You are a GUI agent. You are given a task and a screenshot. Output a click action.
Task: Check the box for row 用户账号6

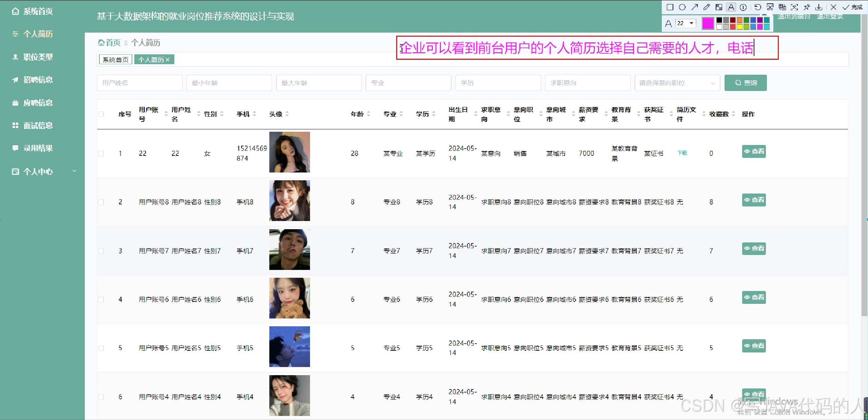tap(101, 299)
